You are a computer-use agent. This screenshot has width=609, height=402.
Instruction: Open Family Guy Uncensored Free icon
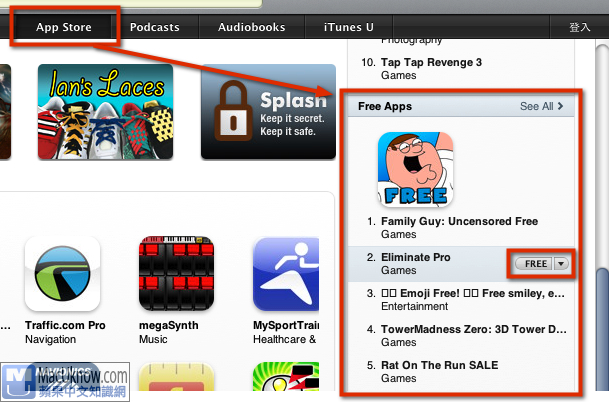(x=416, y=169)
